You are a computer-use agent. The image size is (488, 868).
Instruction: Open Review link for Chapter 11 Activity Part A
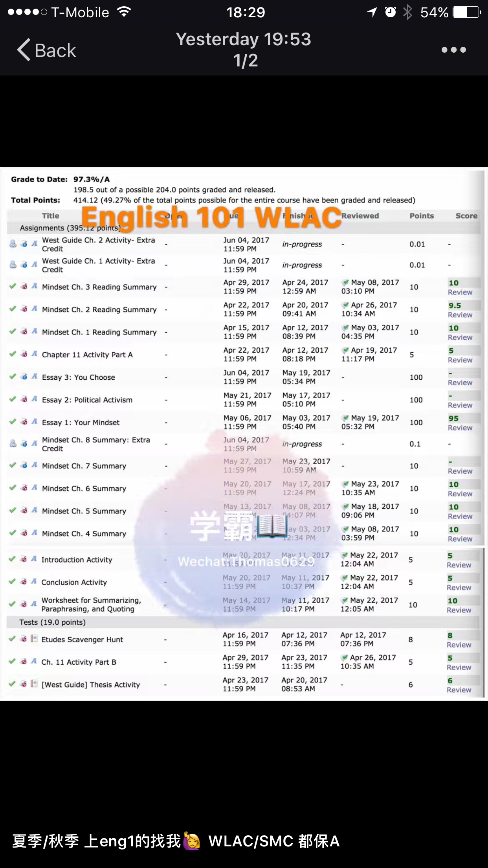pos(460,360)
